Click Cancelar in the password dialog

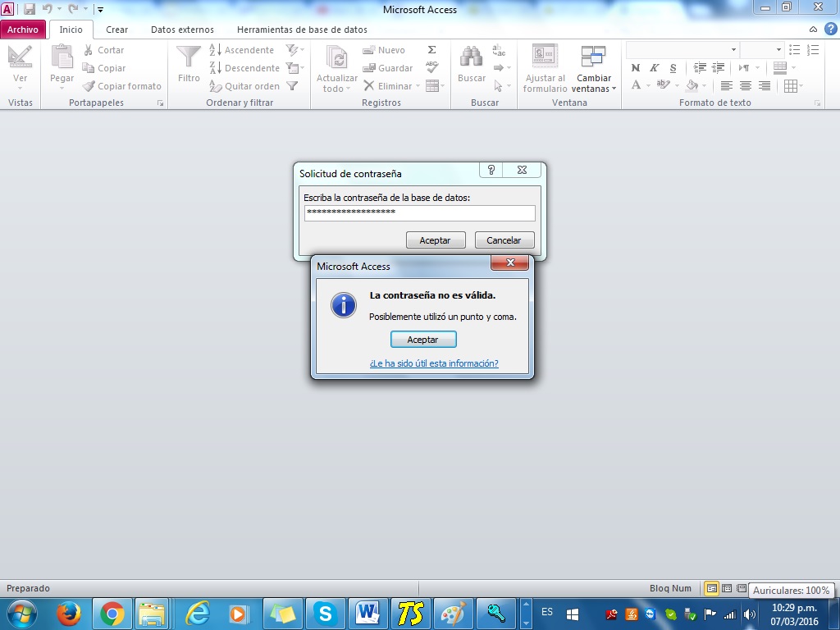504,240
